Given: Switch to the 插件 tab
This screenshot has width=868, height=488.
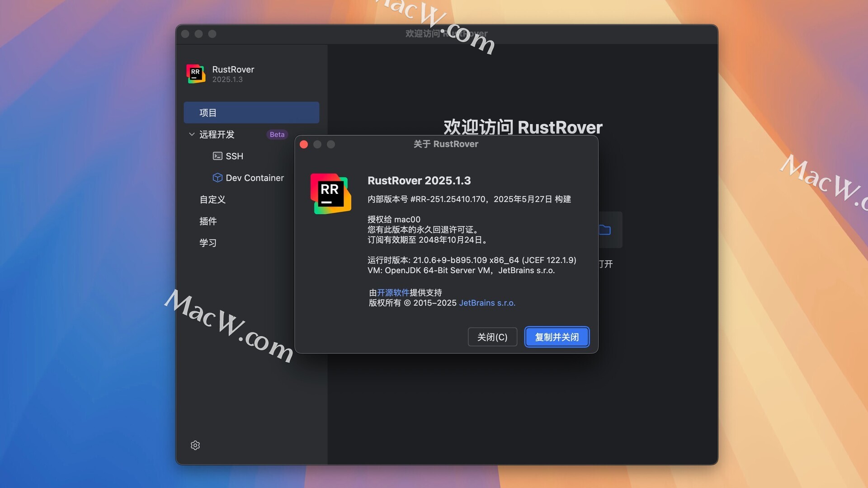Looking at the screenshot, I should [x=208, y=221].
